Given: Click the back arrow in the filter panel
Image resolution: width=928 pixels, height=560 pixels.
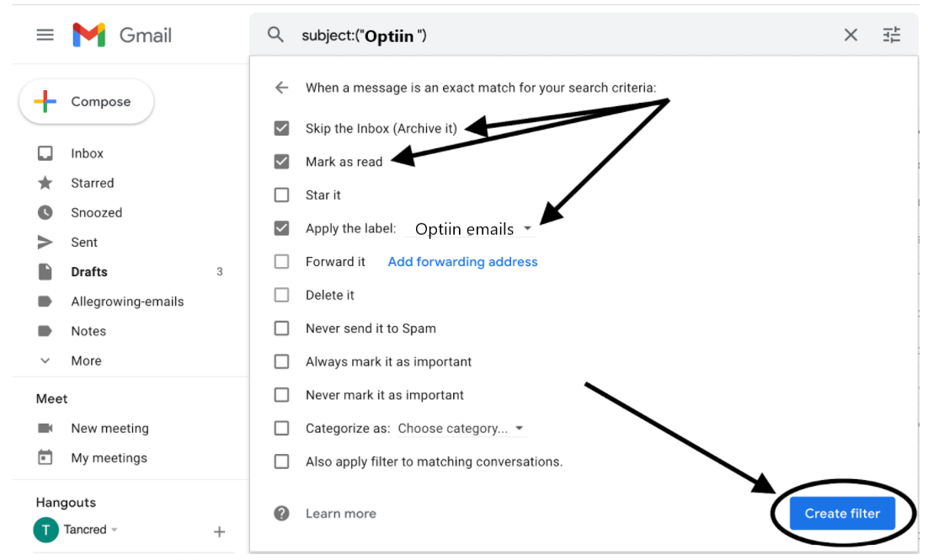Looking at the screenshot, I should [x=281, y=87].
